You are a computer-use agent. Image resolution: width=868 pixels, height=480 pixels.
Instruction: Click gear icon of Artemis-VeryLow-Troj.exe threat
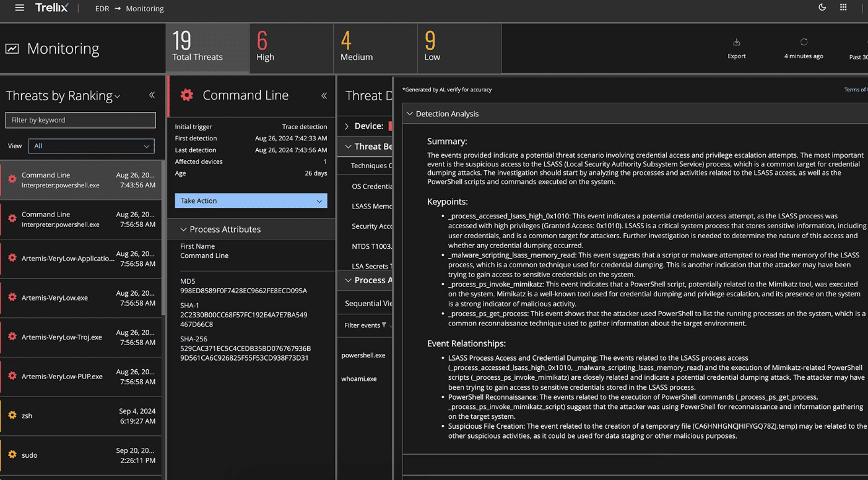[12, 337]
